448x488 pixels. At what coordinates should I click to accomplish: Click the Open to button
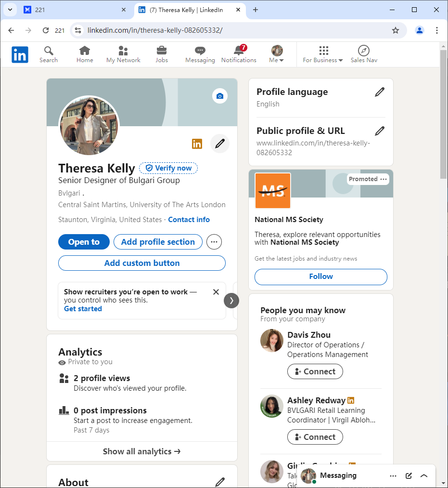(84, 242)
